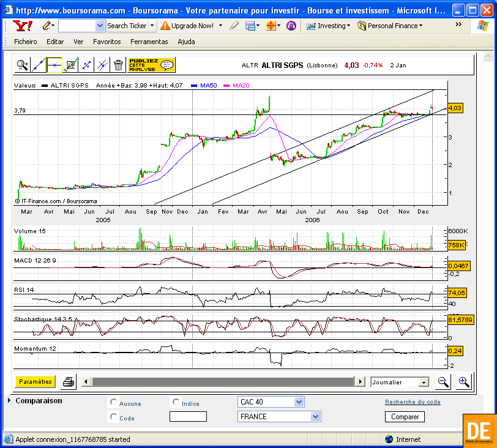
Task: Click the yellow Paramètres button
Action: [x=35, y=381]
